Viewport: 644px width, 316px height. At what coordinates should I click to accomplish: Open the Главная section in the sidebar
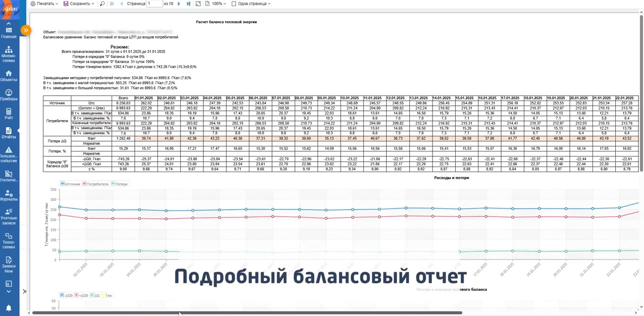click(9, 32)
